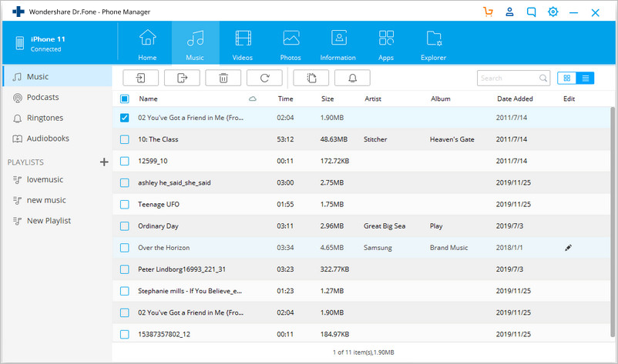Click the export music toolbar button

click(182, 78)
